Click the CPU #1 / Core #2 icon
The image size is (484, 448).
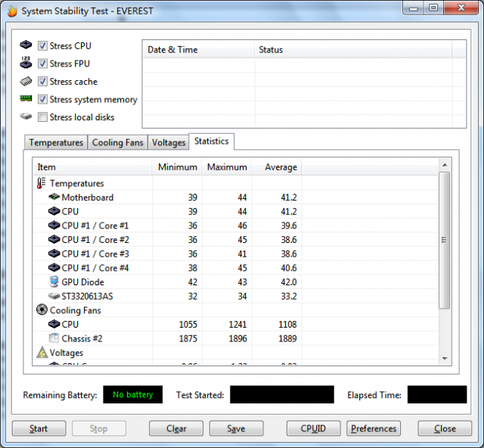[x=54, y=239]
